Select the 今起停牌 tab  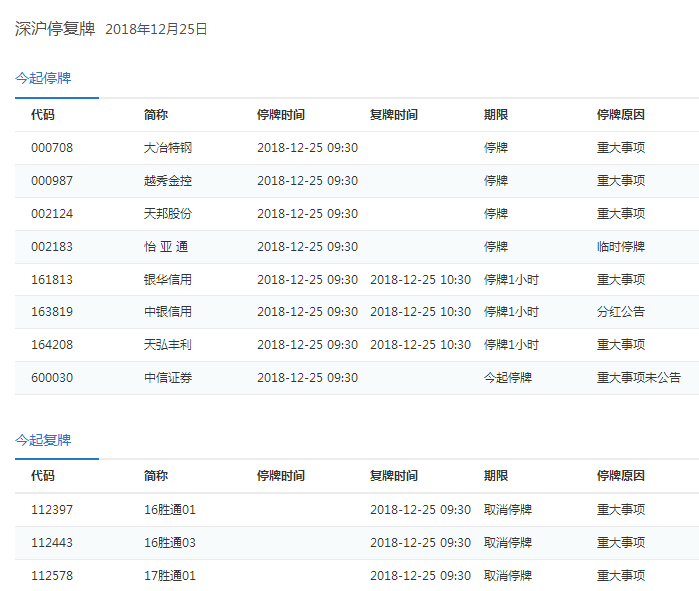(43, 78)
